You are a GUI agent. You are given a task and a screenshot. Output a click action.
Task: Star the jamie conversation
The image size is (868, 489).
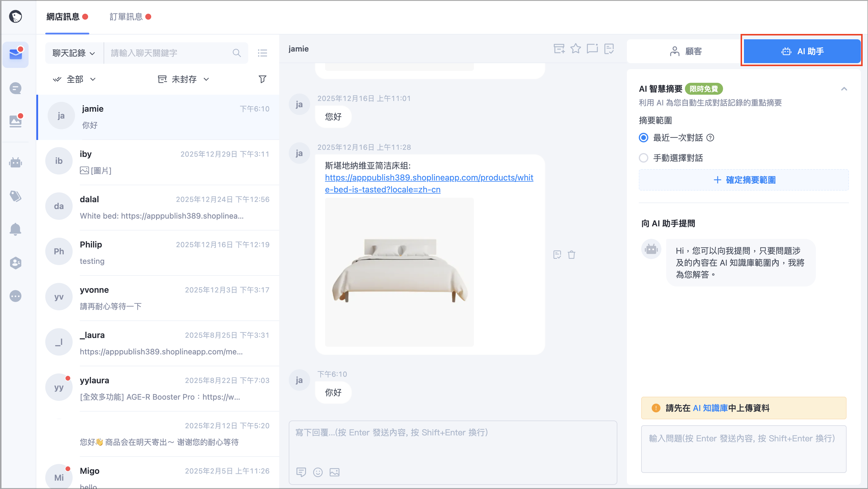tap(576, 49)
